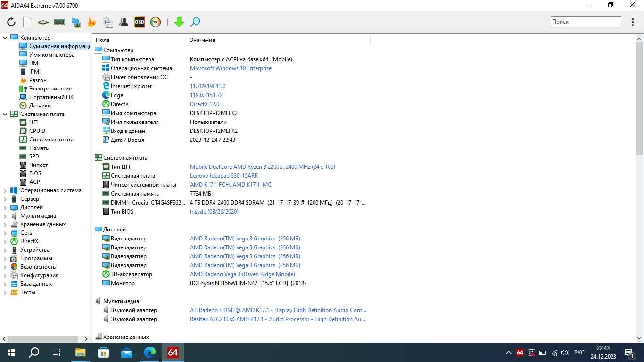
Task: Select the ACPI tree item
Action: pyautogui.click(x=30, y=182)
